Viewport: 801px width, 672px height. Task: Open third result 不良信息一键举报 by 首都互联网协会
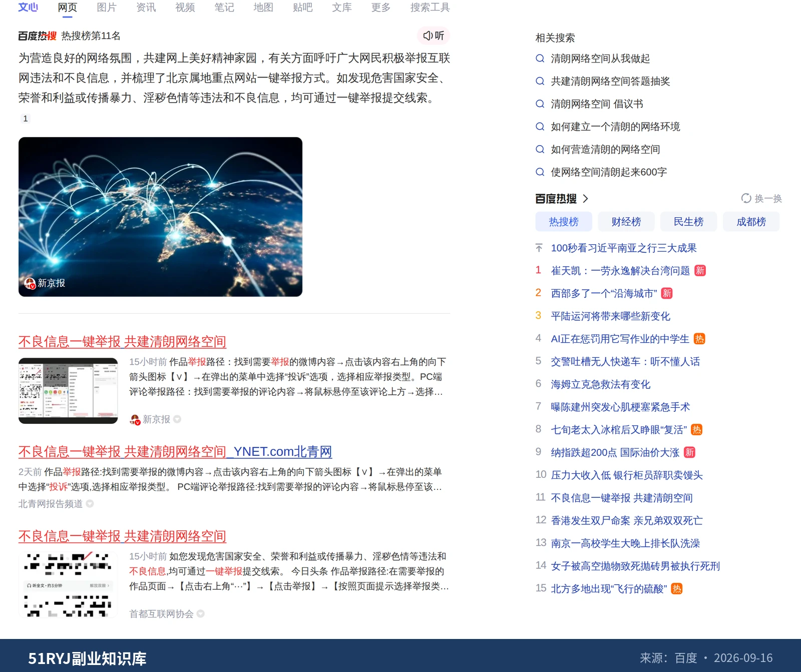(122, 536)
